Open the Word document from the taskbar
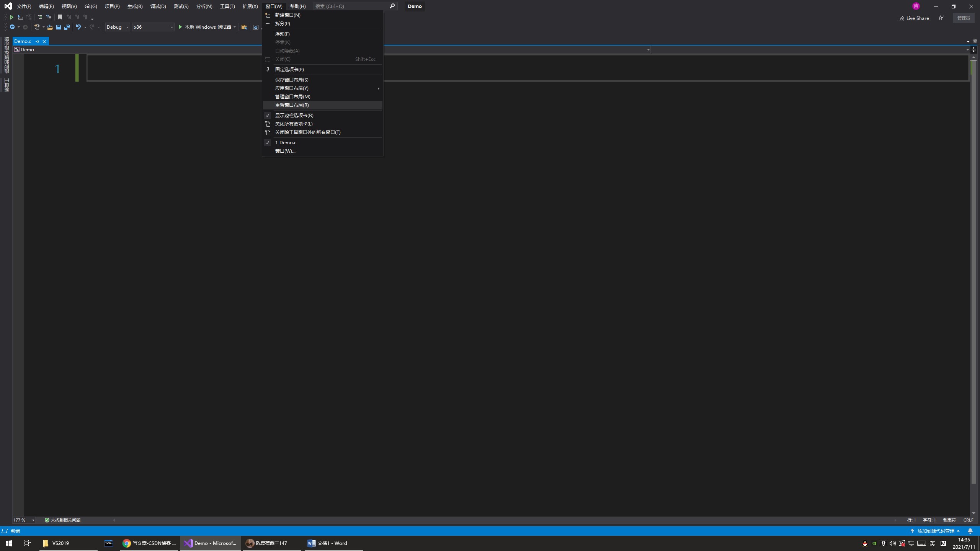The height and width of the screenshot is (551, 980). coord(327,543)
